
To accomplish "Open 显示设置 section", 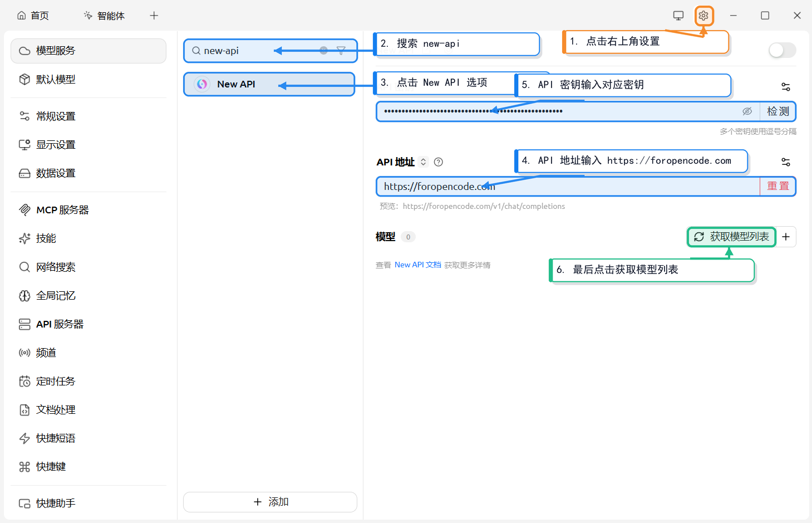I will tap(88, 144).
